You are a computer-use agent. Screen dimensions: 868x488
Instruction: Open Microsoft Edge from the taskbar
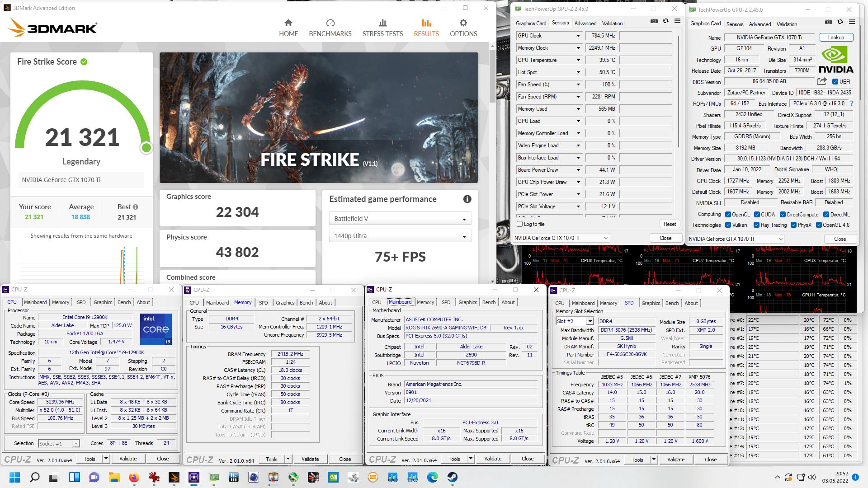432,477
